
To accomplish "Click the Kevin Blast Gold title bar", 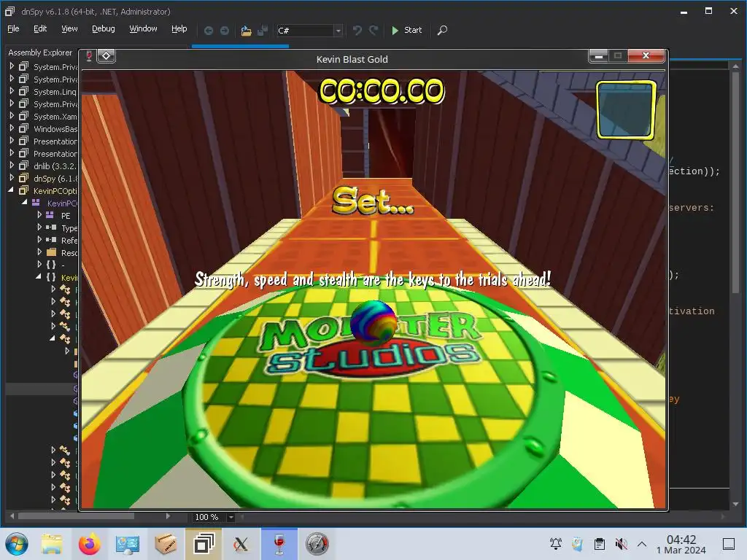I will 352,59.
